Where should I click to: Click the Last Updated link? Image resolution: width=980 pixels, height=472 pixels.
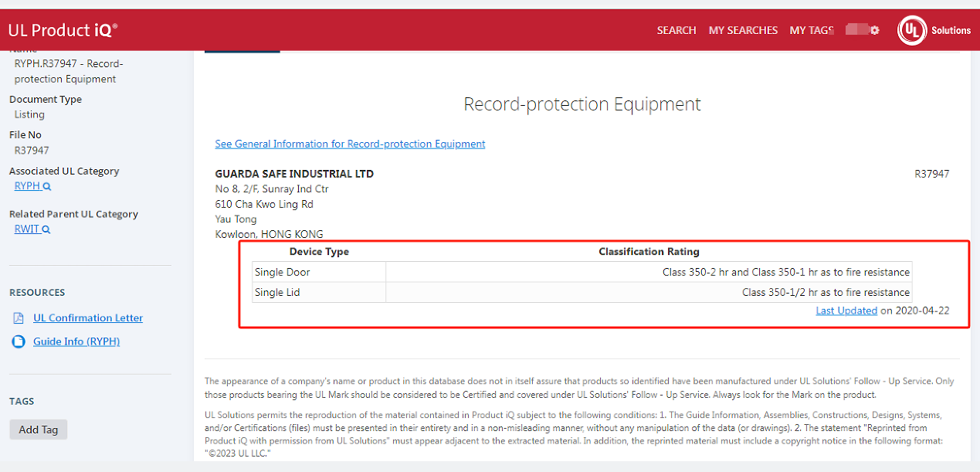pyautogui.click(x=846, y=311)
